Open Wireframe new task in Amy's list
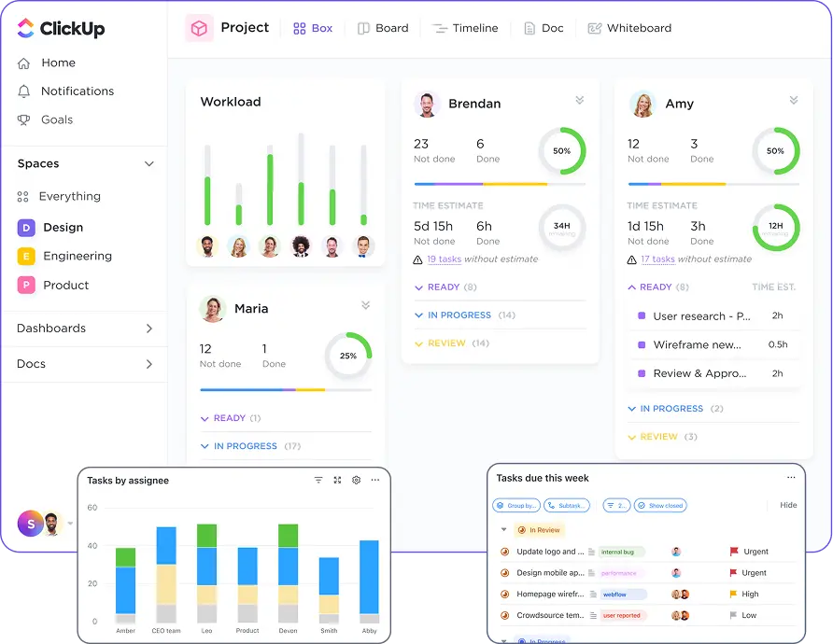This screenshot has width=833, height=644. (714, 345)
